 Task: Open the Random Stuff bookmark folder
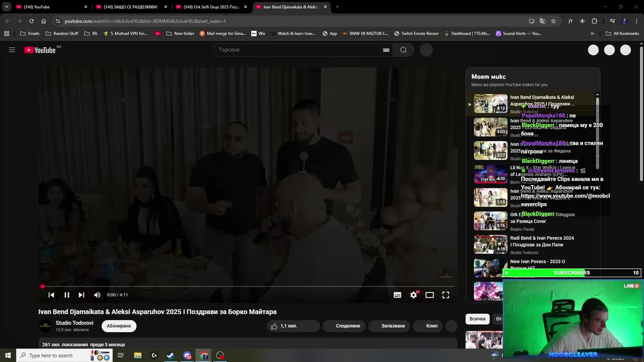(62, 34)
